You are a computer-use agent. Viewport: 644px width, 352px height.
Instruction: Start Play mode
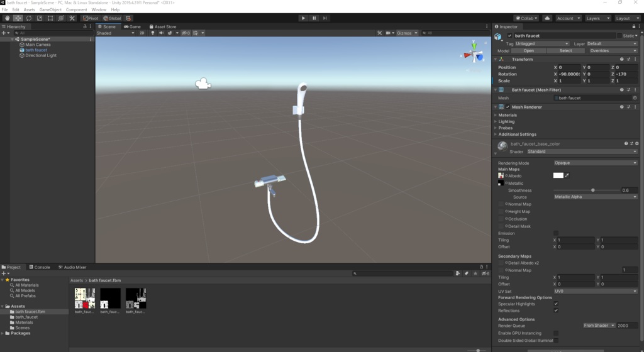click(x=303, y=18)
